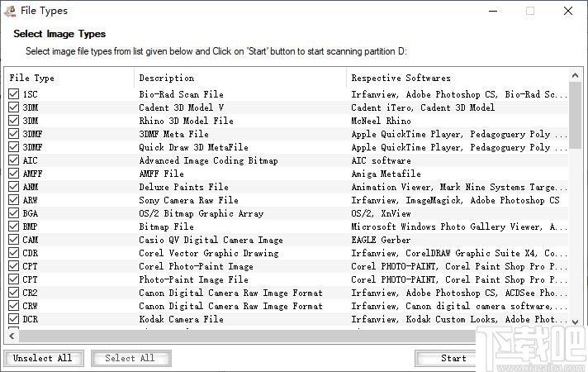Viewport: 588px width, 372px height.
Task: Click the vertical scrollbar thumb
Action: (575, 115)
